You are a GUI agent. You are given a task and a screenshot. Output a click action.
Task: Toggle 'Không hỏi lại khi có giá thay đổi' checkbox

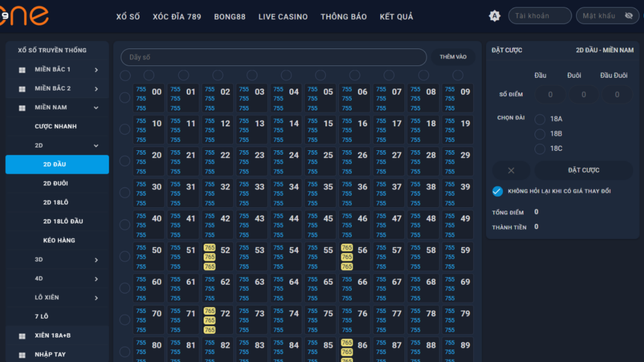pyautogui.click(x=497, y=191)
